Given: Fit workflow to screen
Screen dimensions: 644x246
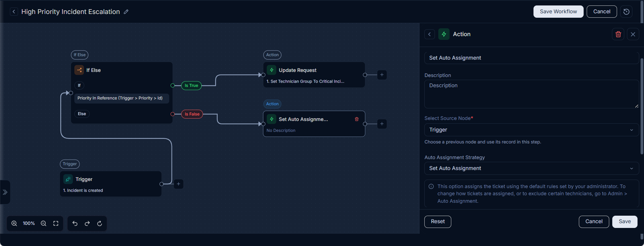Looking at the screenshot, I should coord(56,224).
